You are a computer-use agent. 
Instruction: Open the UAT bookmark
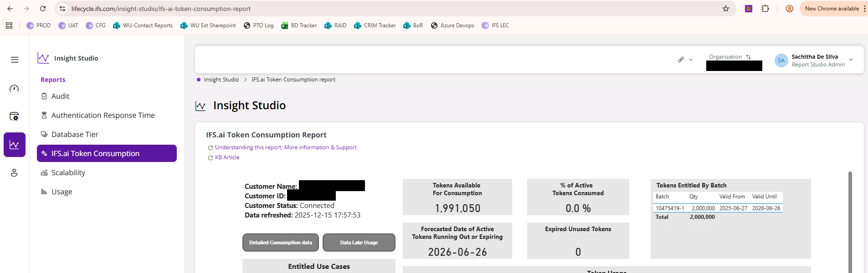click(x=68, y=25)
